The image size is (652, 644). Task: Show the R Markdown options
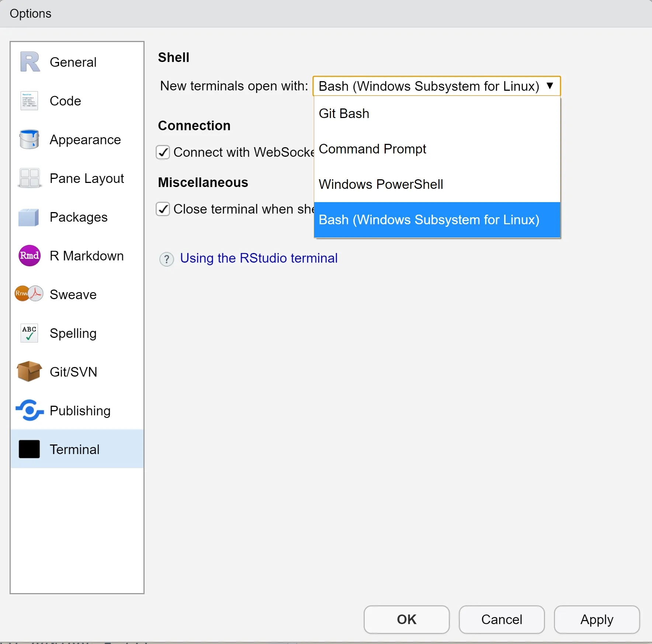click(x=77, y=256)
